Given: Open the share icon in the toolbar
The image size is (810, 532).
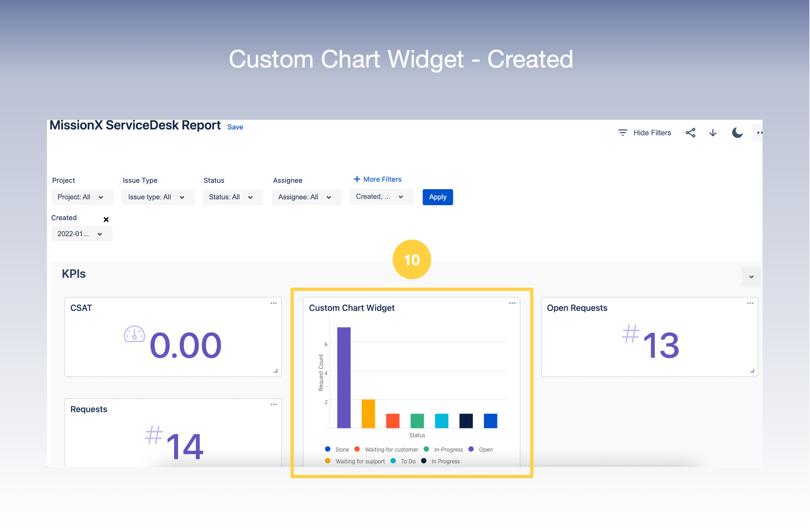Looking at the screenshot, I should tap(690, 133).
